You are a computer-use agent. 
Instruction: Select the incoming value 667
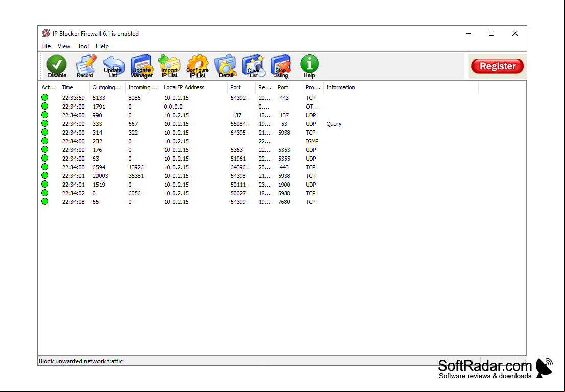133,124
